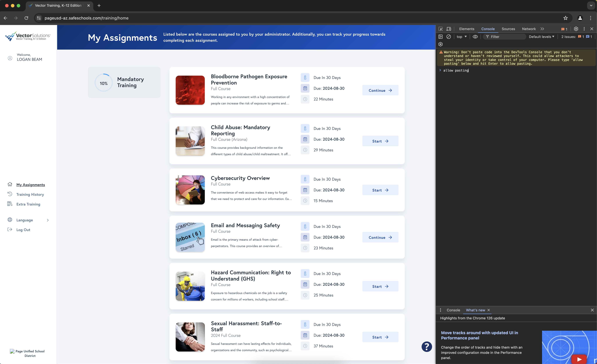This screenshot has width=597, height=364.
Task: Click the DevTools issues warning badge
Action: (564, 29)
